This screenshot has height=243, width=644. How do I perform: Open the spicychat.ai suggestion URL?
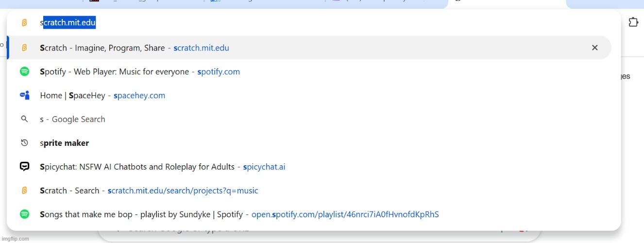tap(264, 167)
